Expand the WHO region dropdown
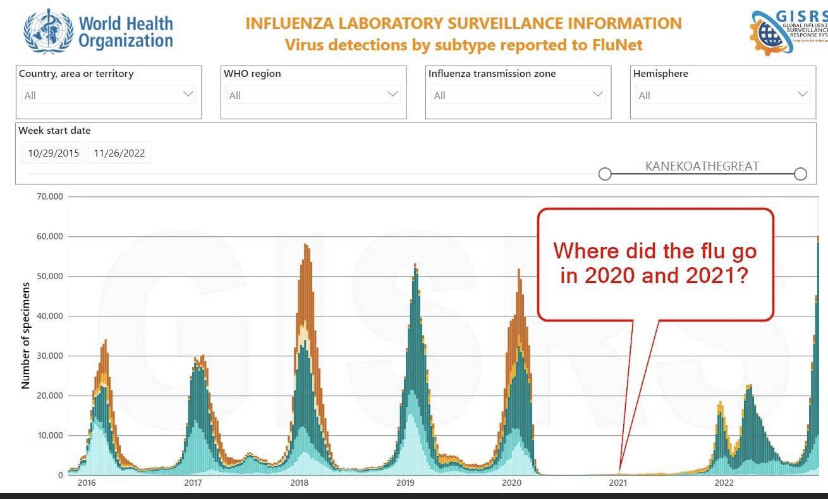The height and width of the screenshot is (499, 828). pyautogui.click(x=313, y=95)
